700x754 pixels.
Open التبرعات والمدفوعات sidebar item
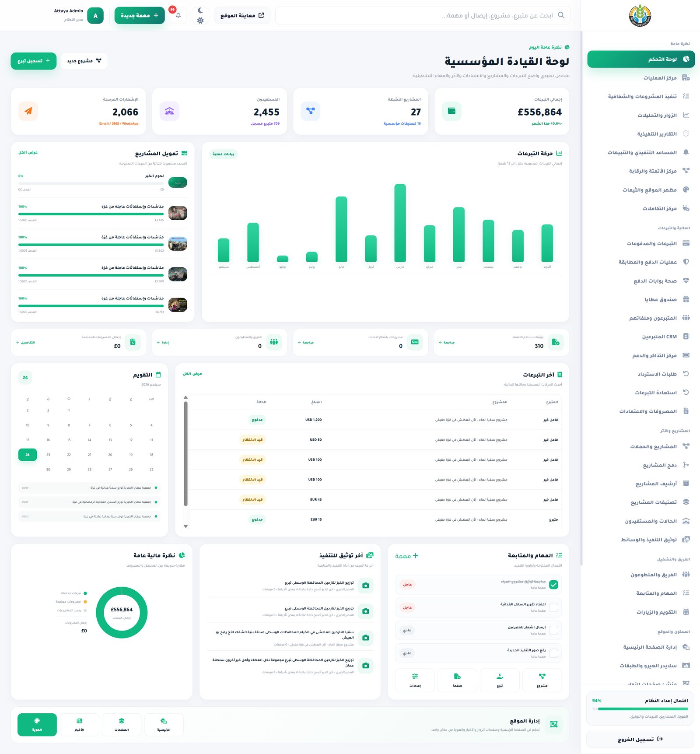tap(641, 243)
